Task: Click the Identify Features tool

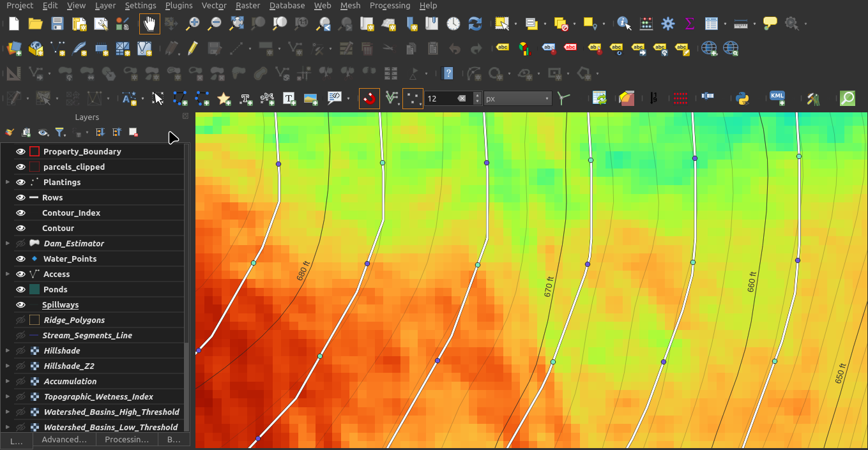Action: click(x=624, y=24)
